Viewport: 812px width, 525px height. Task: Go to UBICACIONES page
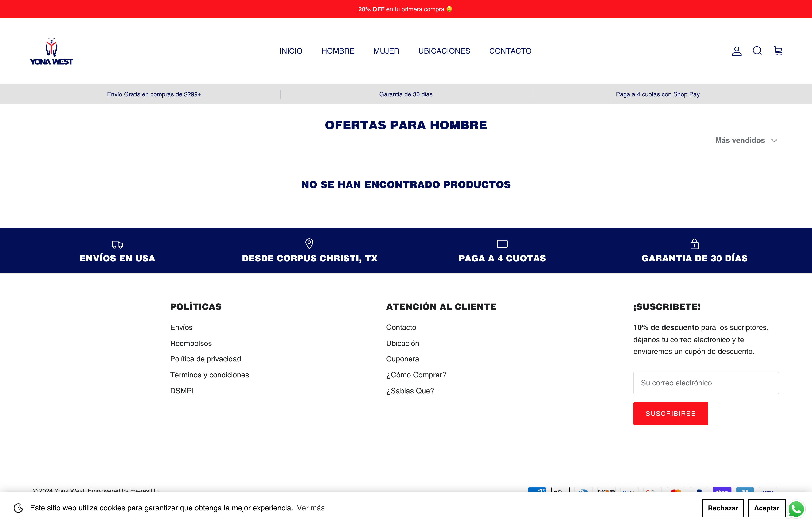444,51
